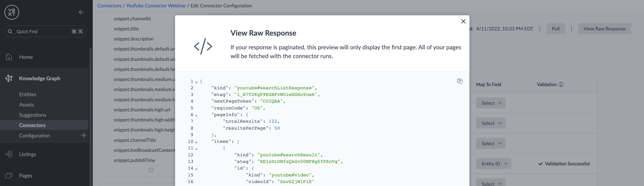The image size is (644, 186).
Task: Click the Pages icon
Action: pyautogui.click(x=9, y=175)
